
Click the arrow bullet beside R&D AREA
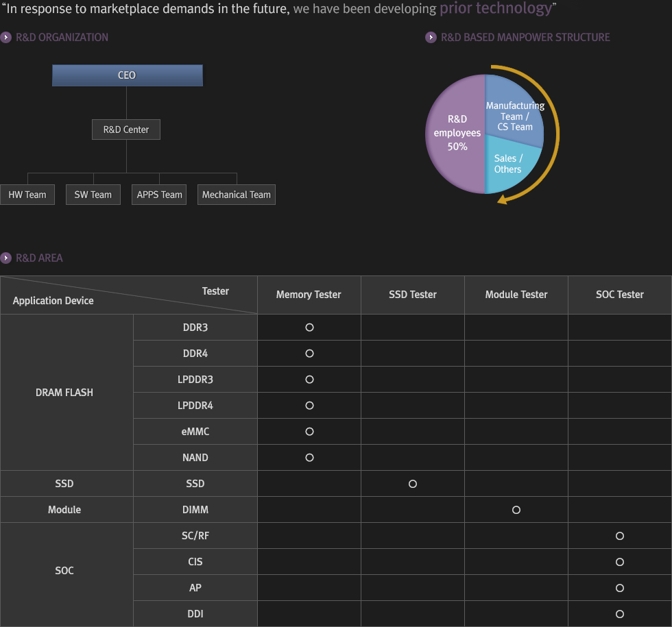pyautogui.click(x=5, y=258)
